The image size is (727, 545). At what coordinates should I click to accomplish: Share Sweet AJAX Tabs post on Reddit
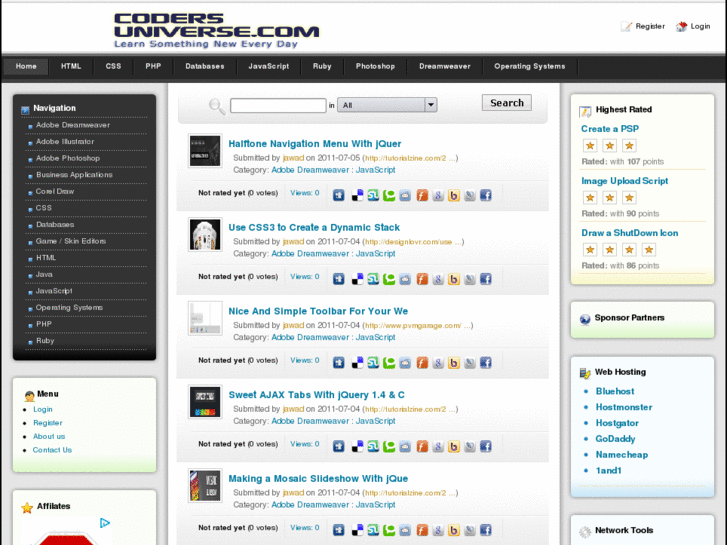coord(405,446)
